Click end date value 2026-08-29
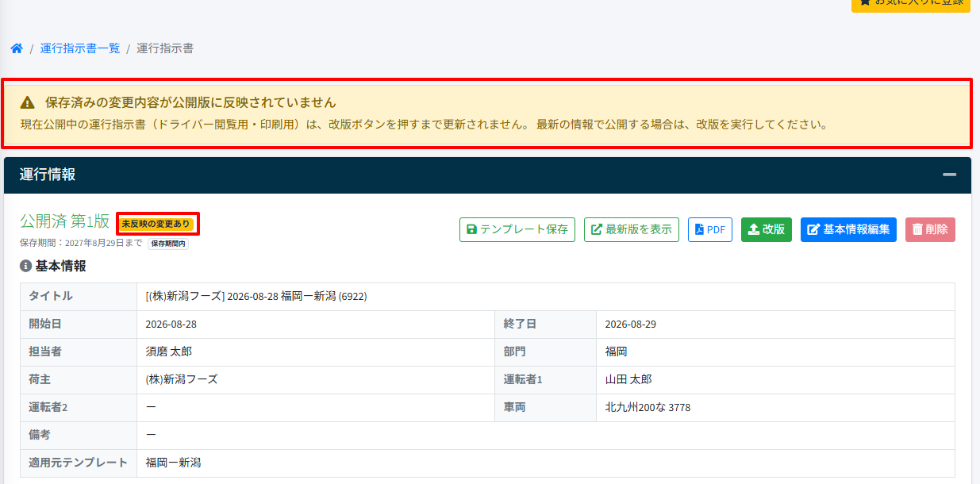 click(x=630, y=325)
